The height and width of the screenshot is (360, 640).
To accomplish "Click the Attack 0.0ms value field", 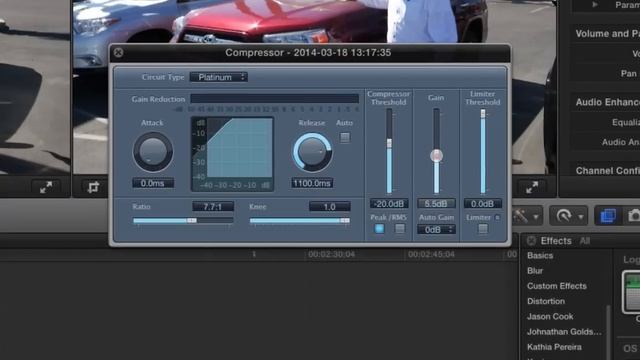I will point(153,183).
